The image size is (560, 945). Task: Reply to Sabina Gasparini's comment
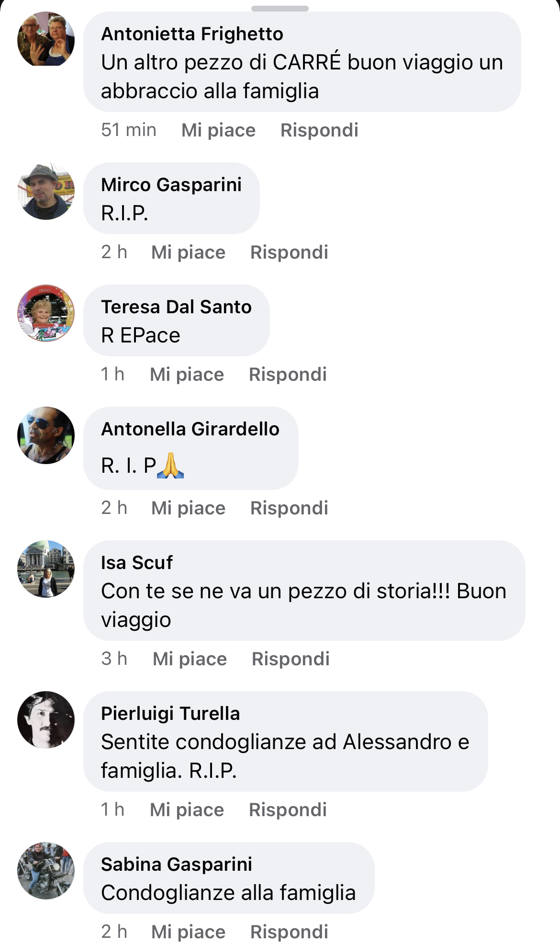(289, 932)
